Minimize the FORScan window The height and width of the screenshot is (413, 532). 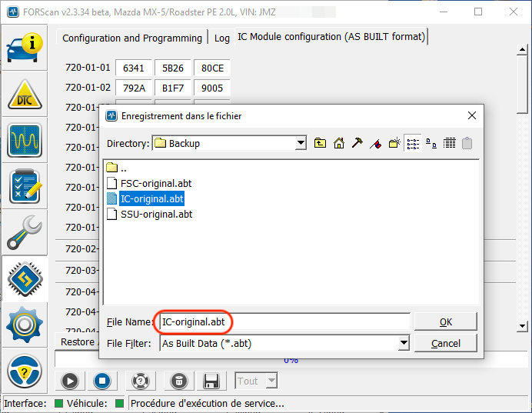point(444,12)
